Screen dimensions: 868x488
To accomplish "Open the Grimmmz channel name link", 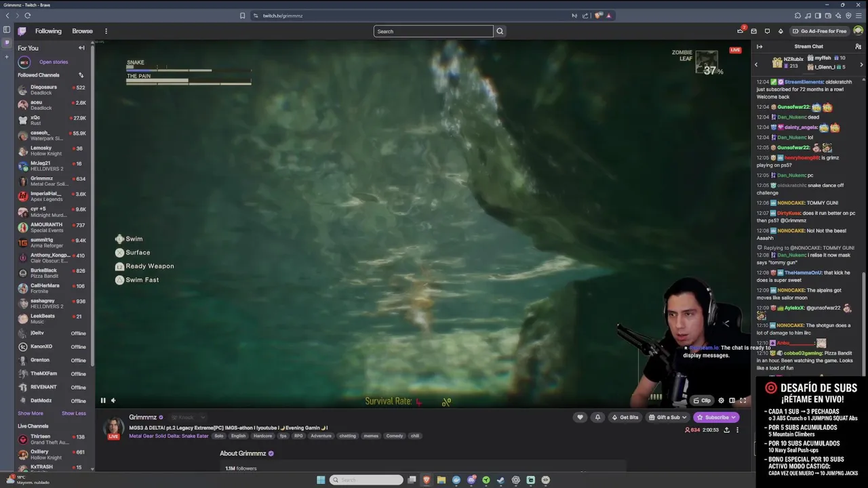I will 143,417.
